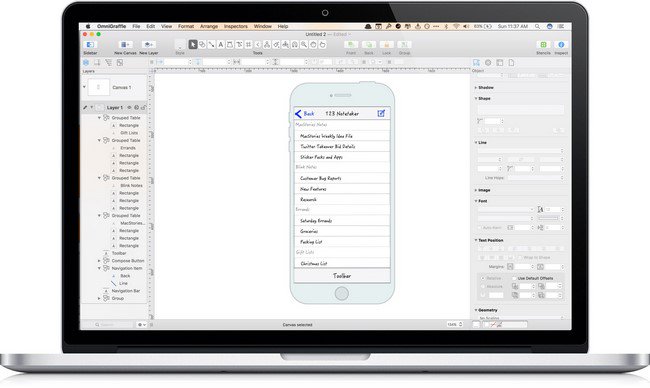The height and width of the screenshot is (388, 650).
Task: Select the Absolute radio button
Action: 483,286
